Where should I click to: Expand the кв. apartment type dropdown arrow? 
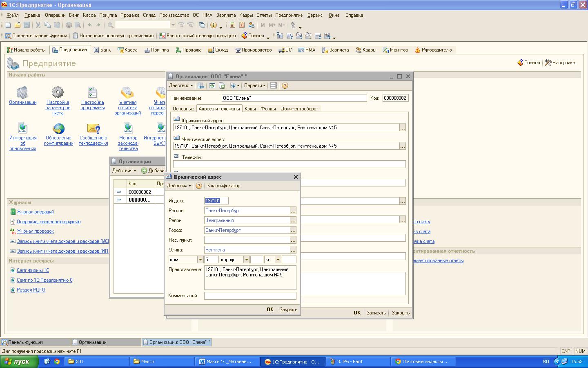tap(278, 260)
